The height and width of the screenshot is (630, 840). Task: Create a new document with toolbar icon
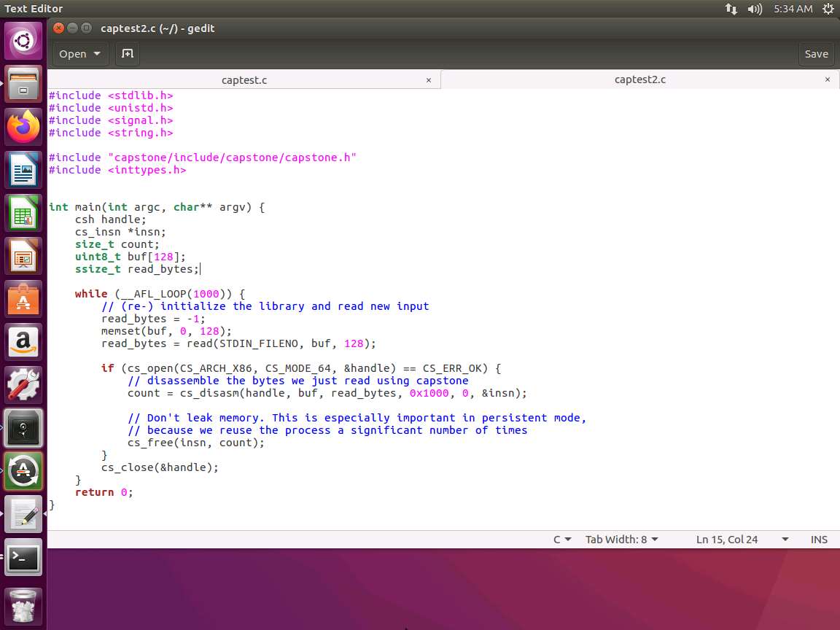(127, 53)
